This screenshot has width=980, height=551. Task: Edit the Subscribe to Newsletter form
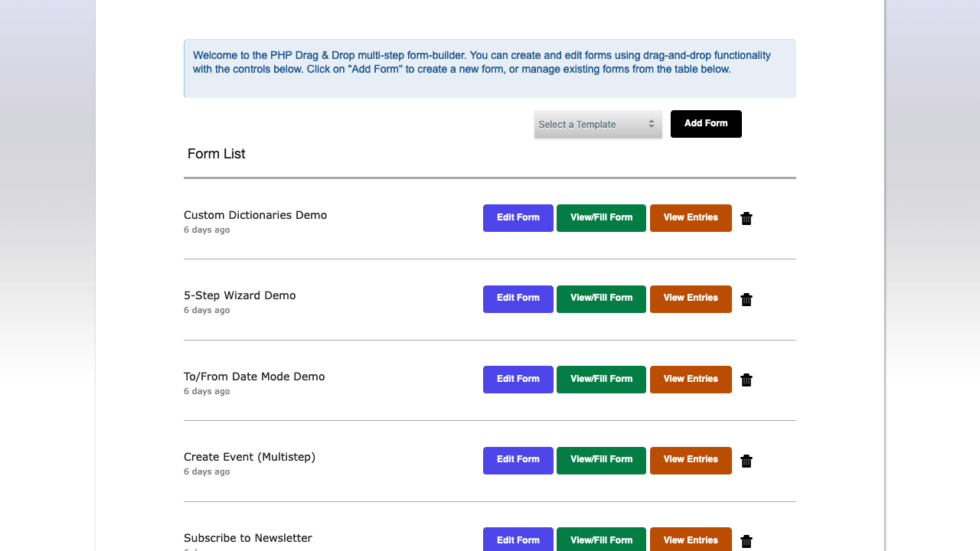518,540
